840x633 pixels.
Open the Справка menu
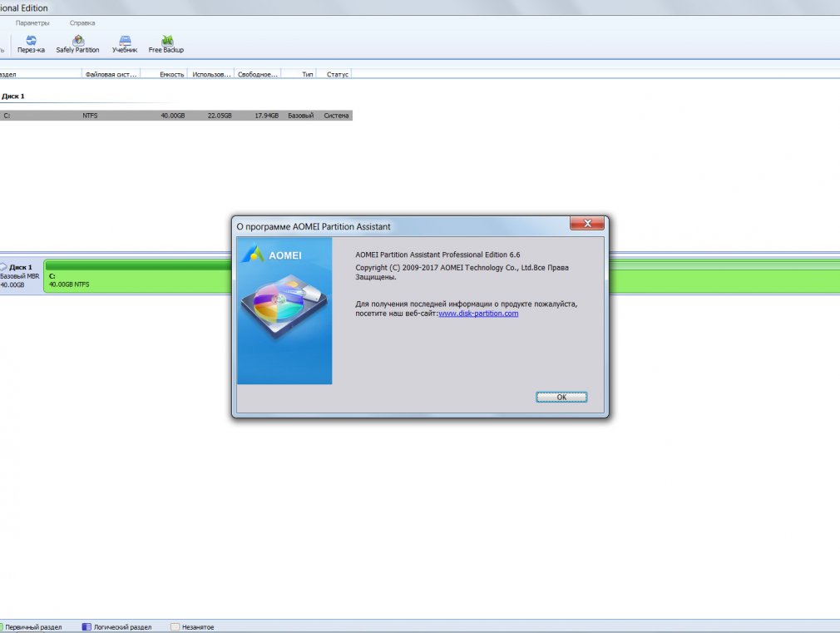[x=82, y=22]
